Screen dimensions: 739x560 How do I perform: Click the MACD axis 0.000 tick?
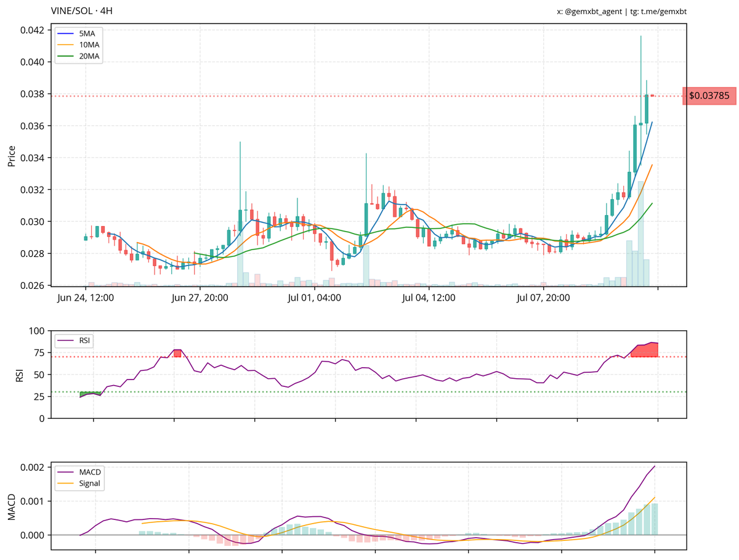32,535
